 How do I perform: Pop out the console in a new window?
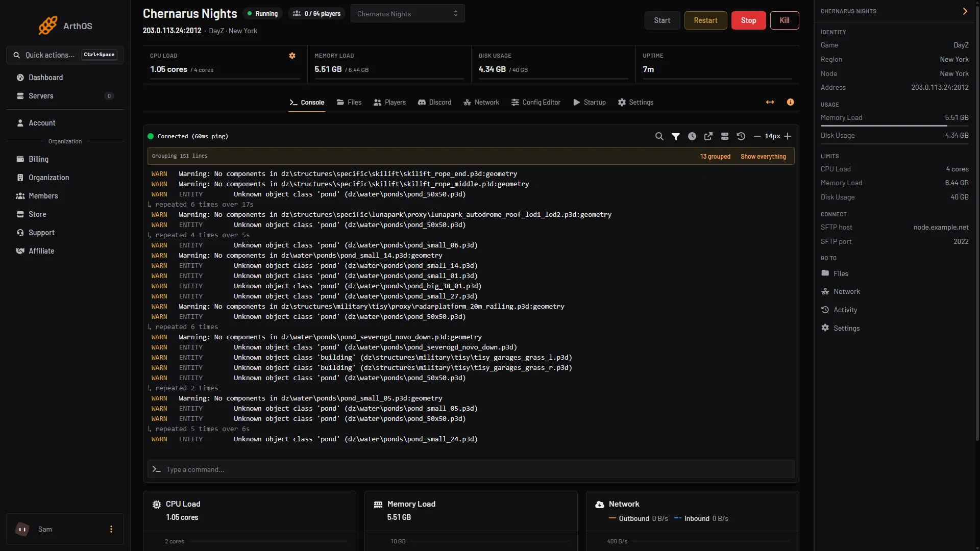click(708, 136)
